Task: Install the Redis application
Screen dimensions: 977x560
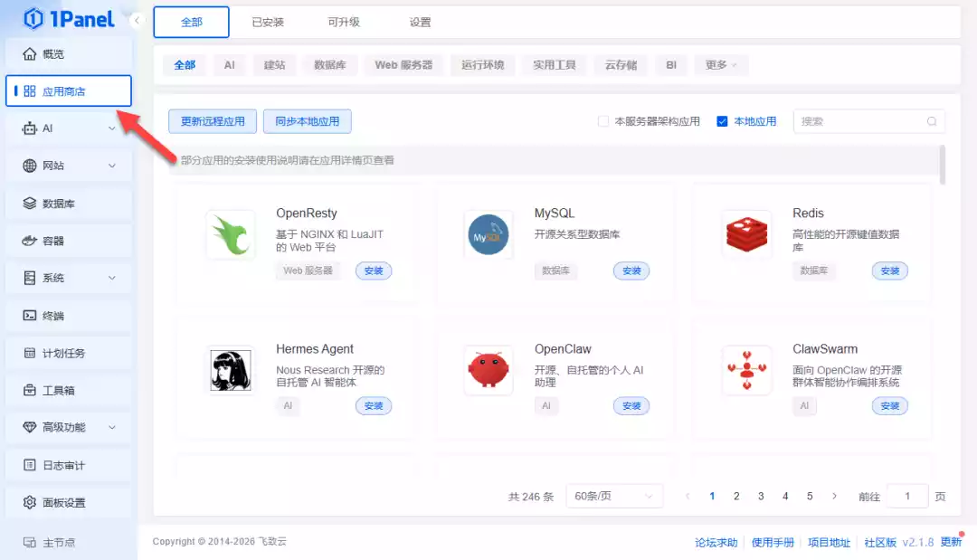Action: tap(889, 271)
